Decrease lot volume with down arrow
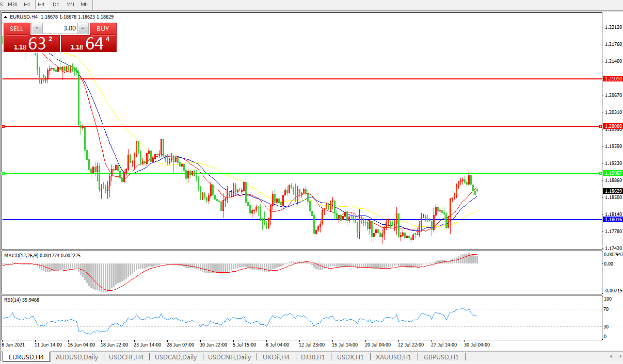This screenshot has width=623, height=364. coord(36,28)
